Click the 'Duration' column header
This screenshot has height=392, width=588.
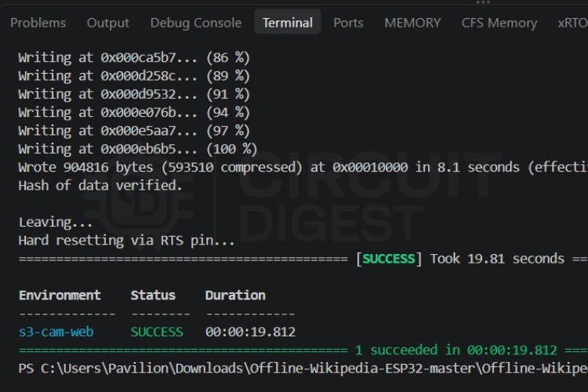click(235, 296)
